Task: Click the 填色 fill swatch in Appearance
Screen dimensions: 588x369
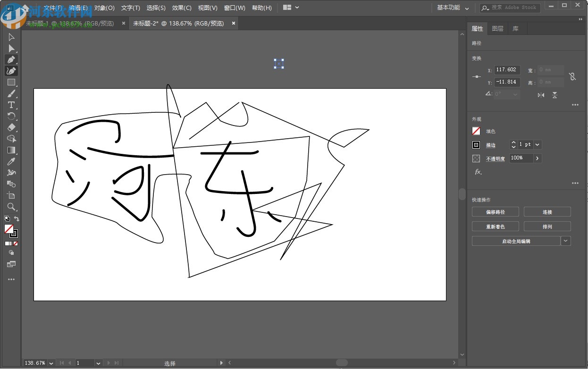Action: [476, 132]
